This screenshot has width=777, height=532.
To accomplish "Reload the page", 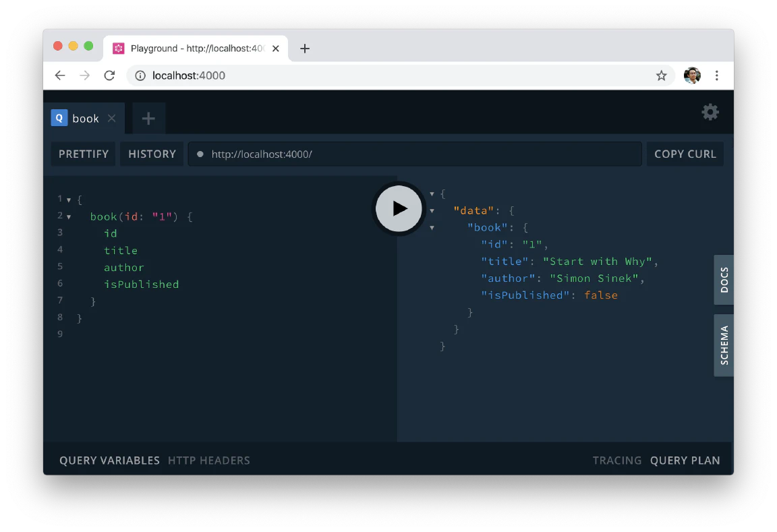I will (x=109, y=76).
